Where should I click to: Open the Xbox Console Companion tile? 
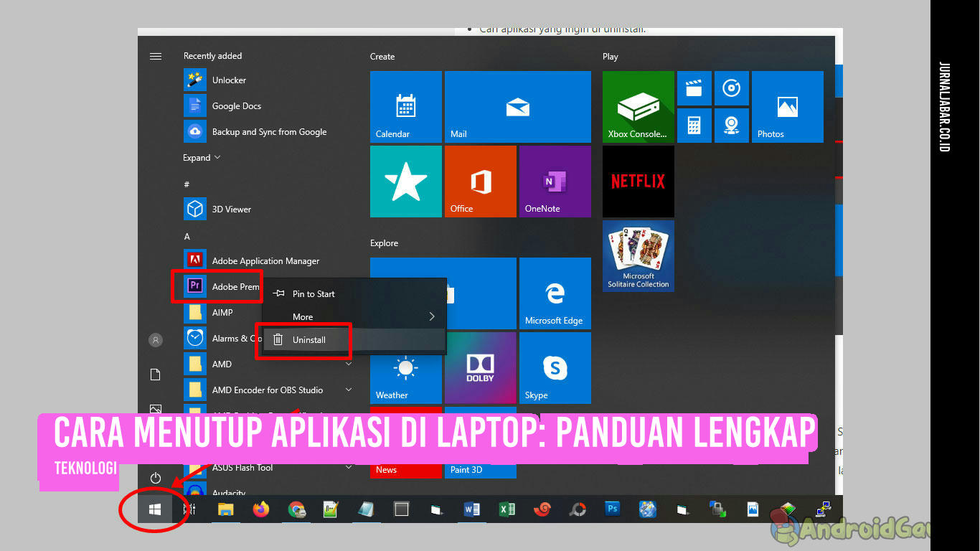coord(639,106)
